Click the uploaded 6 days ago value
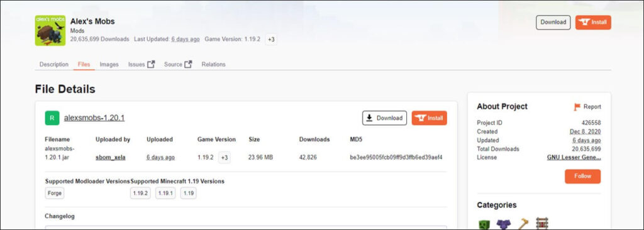This screenshot has width=644, height=230. (160, 157)
